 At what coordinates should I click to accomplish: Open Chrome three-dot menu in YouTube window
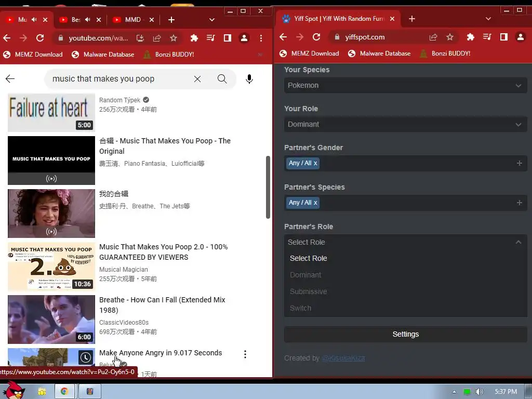[x=261, y=38]
